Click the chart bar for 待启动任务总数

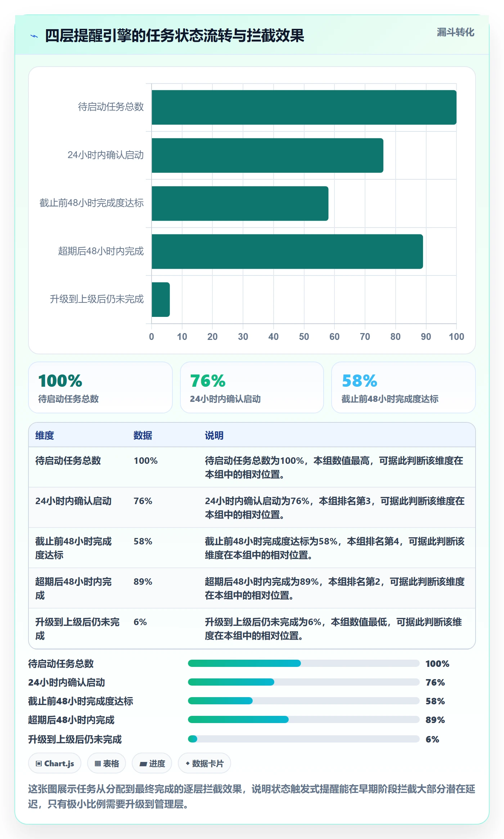[x=304, y=107]
